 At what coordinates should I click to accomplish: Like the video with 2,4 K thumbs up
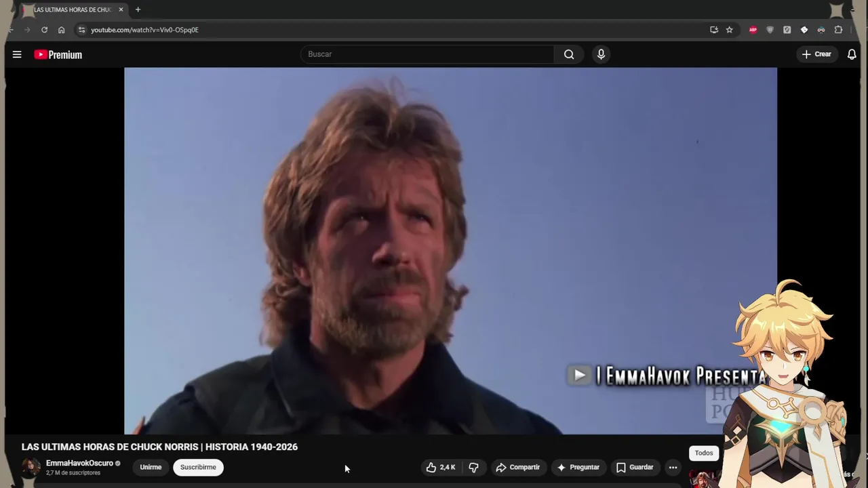[440, 467]
